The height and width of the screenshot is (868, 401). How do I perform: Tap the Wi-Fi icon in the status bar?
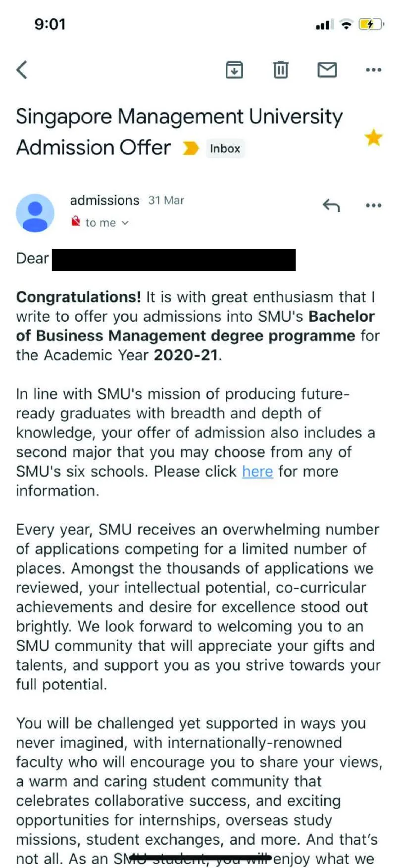347,24
